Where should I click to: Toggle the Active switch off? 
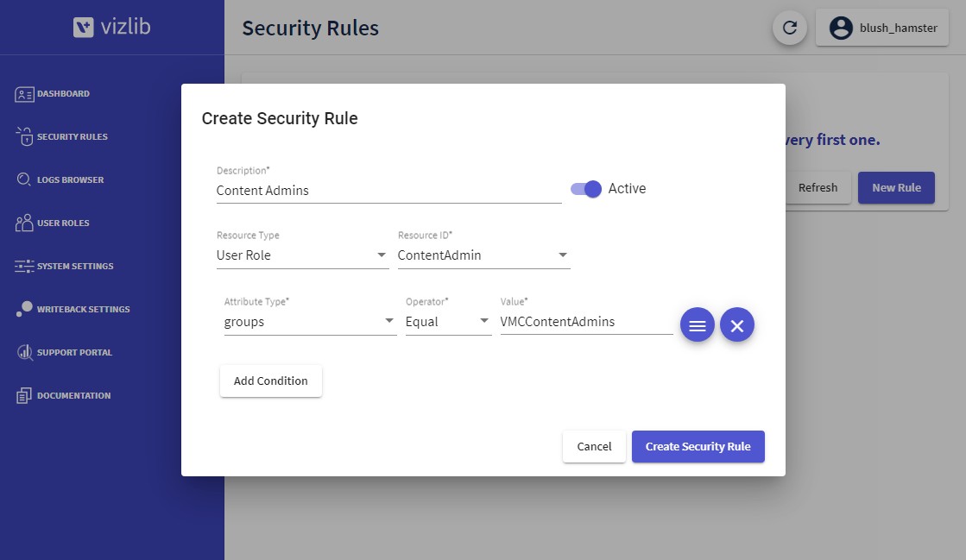coord(585,188)
